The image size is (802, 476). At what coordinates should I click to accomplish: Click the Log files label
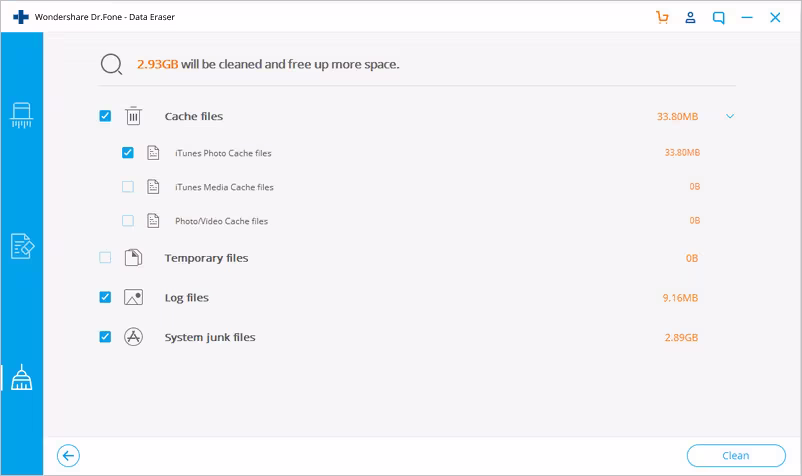(186, 297)
